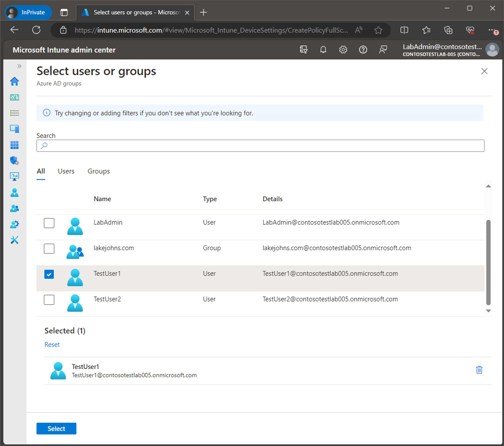The width and height of the screenshot is (504, 446).
Task: Click the browser address bar URL
Action: pos(211,30)
